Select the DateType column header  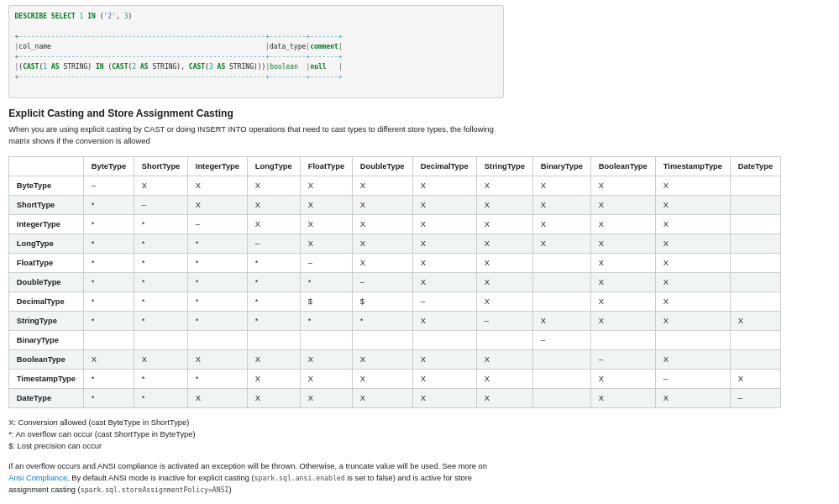pyautogui.click(x=755, y=166)
